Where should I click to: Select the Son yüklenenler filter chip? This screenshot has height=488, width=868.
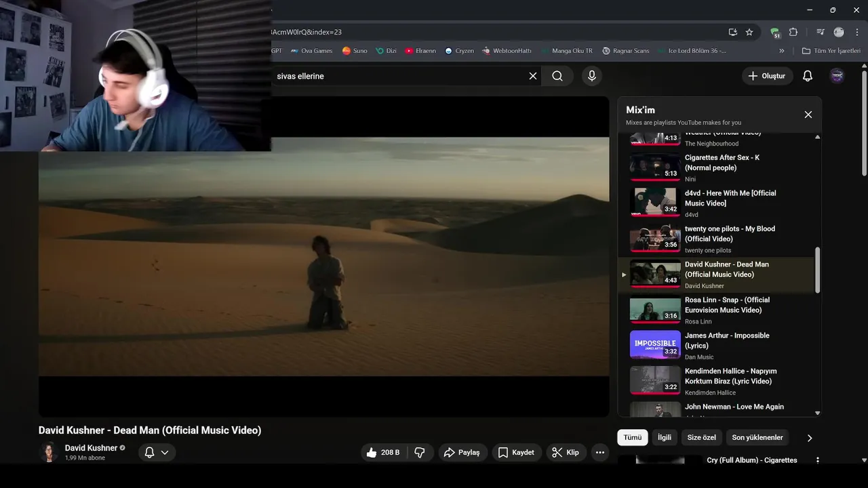pos(757,438)
